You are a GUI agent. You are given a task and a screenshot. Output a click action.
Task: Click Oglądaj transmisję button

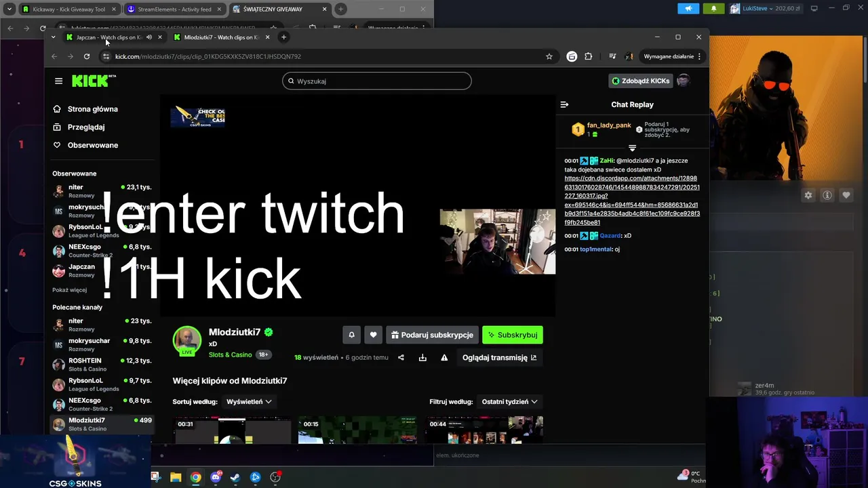500,358
